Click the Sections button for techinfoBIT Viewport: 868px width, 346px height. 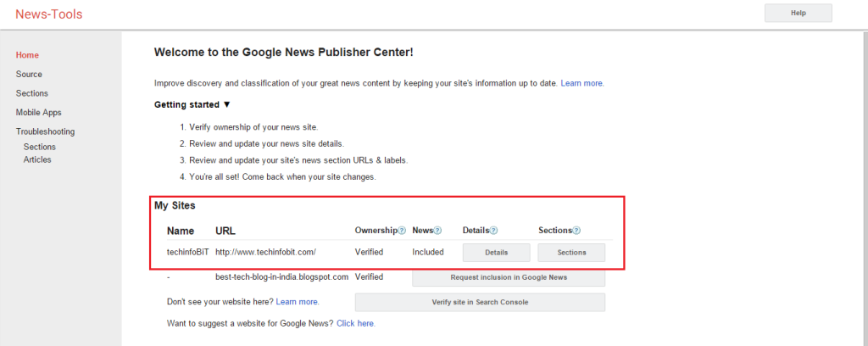[571, 253]
